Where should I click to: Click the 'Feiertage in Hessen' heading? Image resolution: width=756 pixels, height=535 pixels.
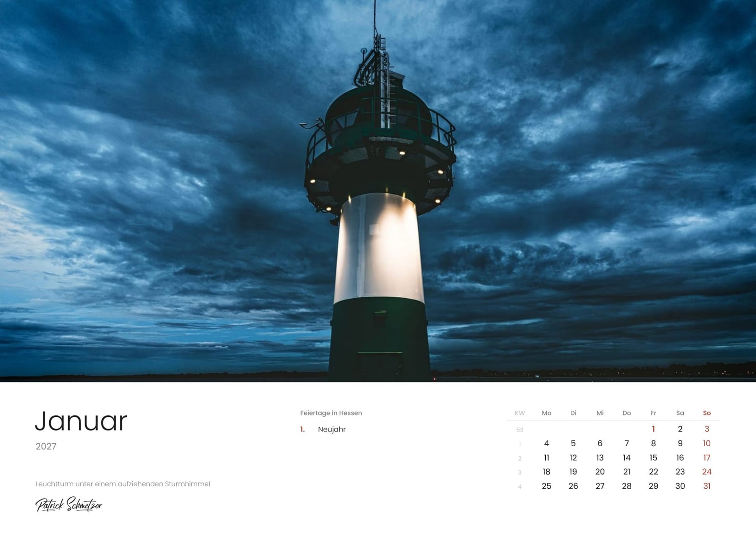[x=331, y=413]
